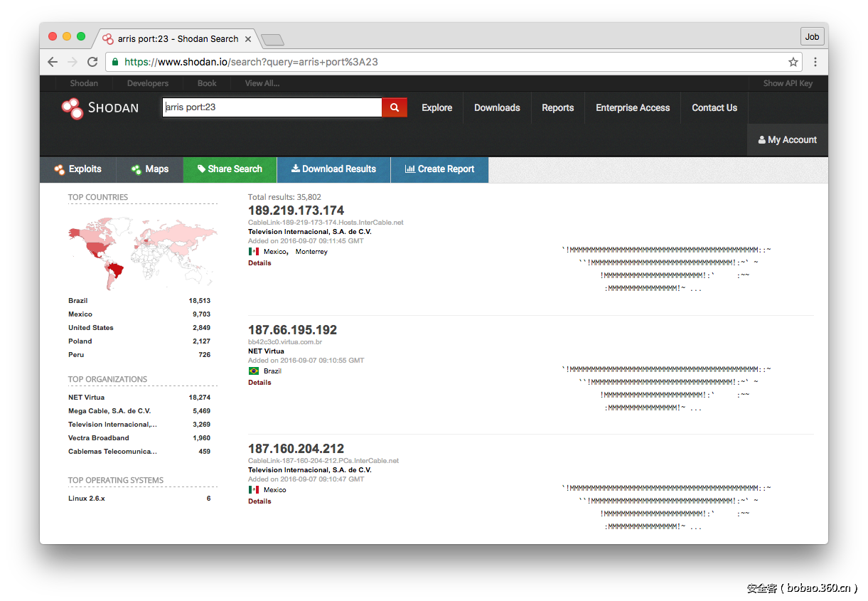Screen dimensions: 868x601
Task: Open a new browser tab
Action: coord(272,39)
